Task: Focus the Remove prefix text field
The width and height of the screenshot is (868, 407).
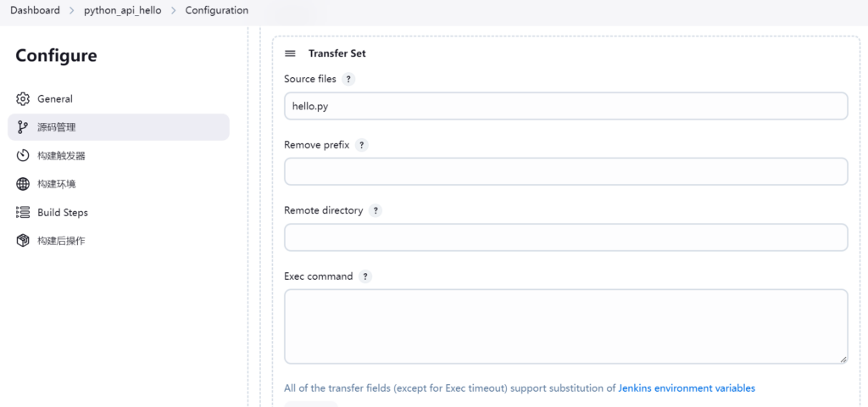Action: click(x=565, y=171)
